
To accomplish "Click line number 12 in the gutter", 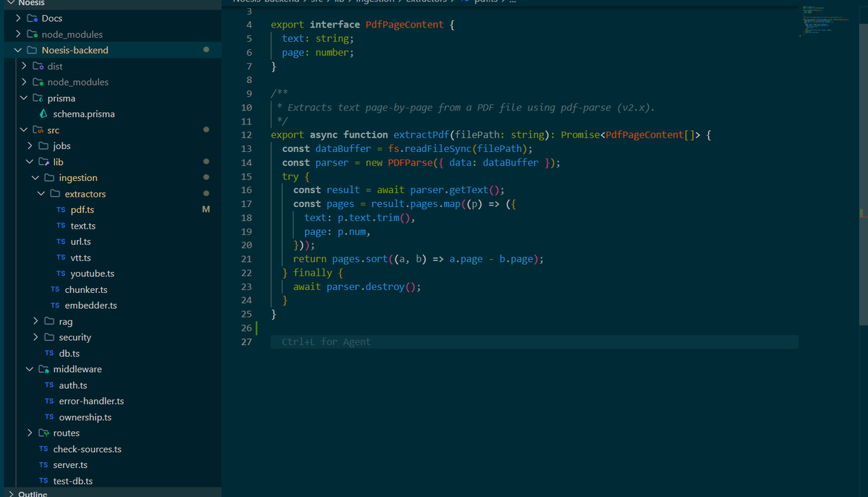I will [246, 135].
